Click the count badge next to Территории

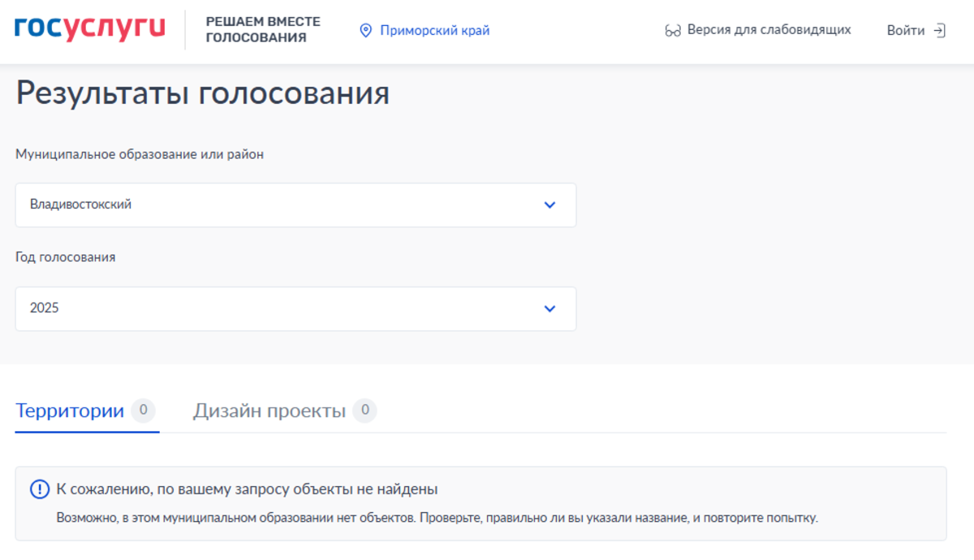pyautogui.click(x=143, y=411)
